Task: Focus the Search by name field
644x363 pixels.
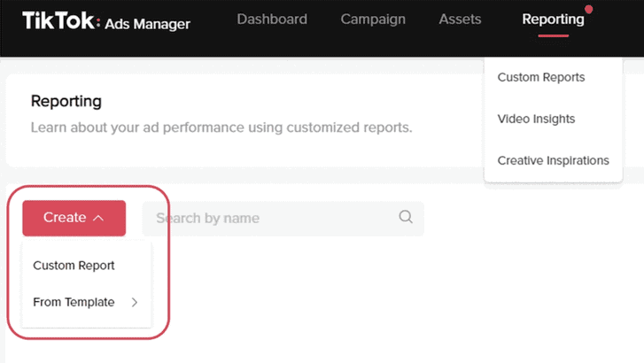Action: 283,219
